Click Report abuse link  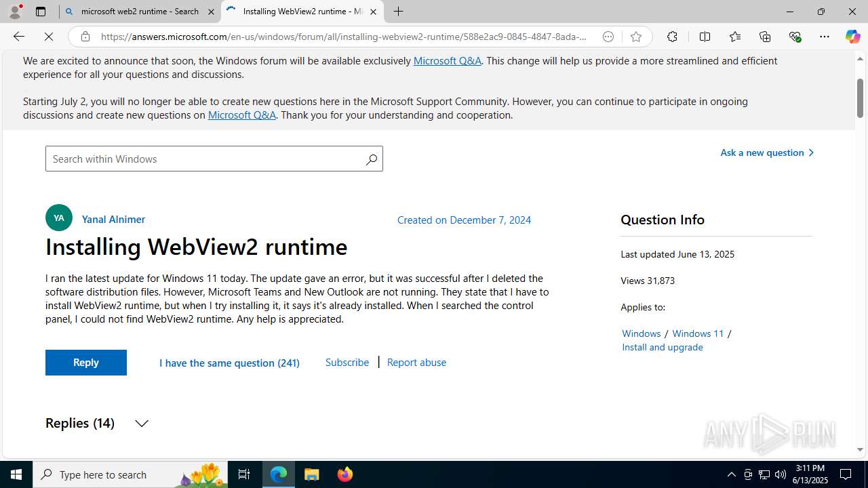point(416,362)
